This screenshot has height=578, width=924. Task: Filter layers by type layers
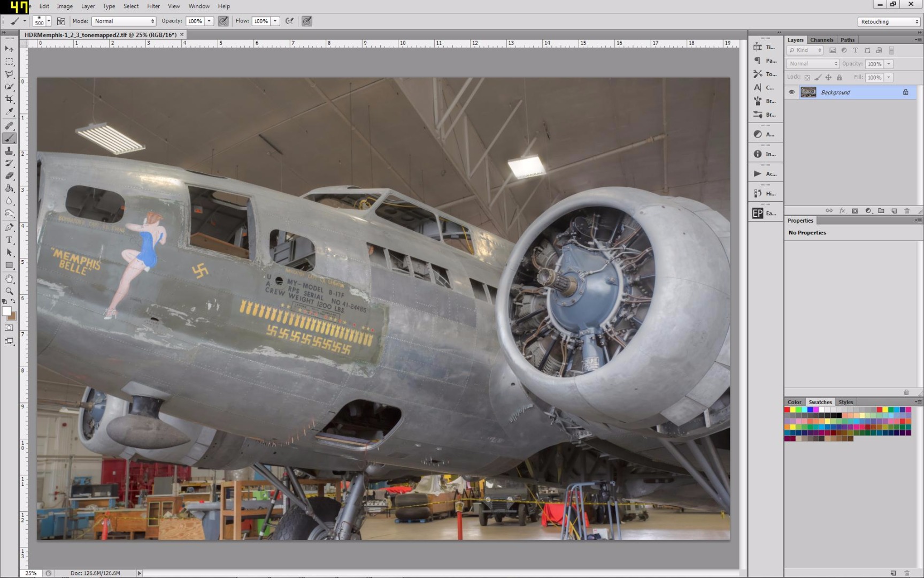(856, 50)
